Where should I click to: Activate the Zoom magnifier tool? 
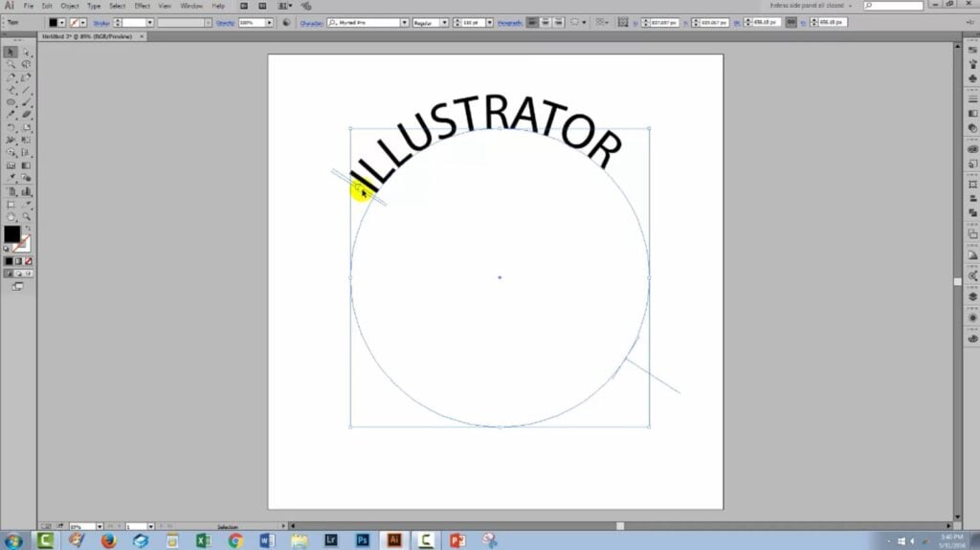tap(26, 217)
